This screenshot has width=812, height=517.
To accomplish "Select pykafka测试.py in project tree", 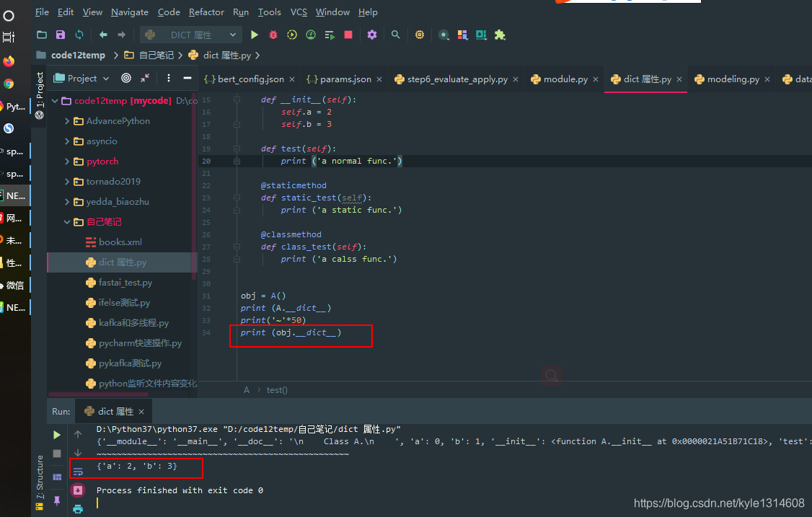I will (130, 363).
